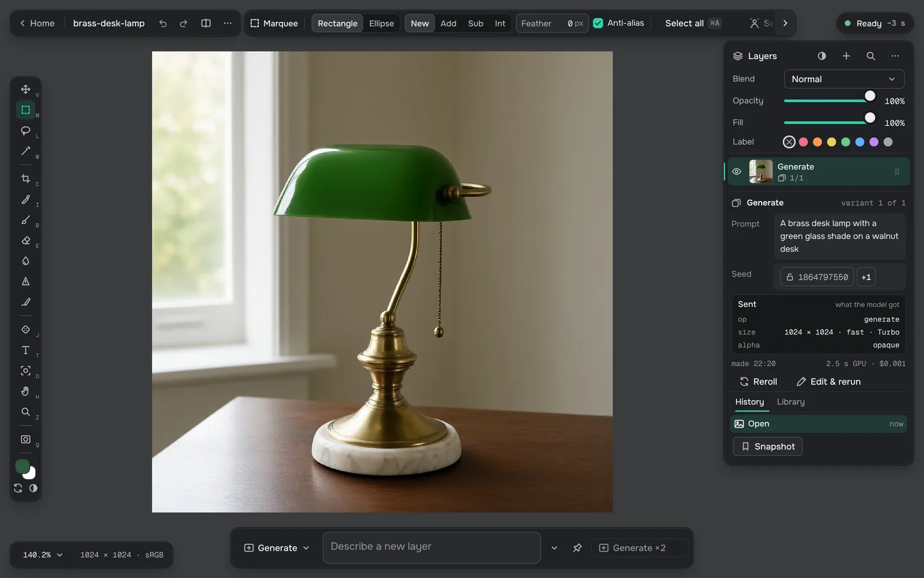Image resolution: width=924 pixels, height=578 pixels.
Task: Toggle the seed lock icon
Action: point(790,277)
